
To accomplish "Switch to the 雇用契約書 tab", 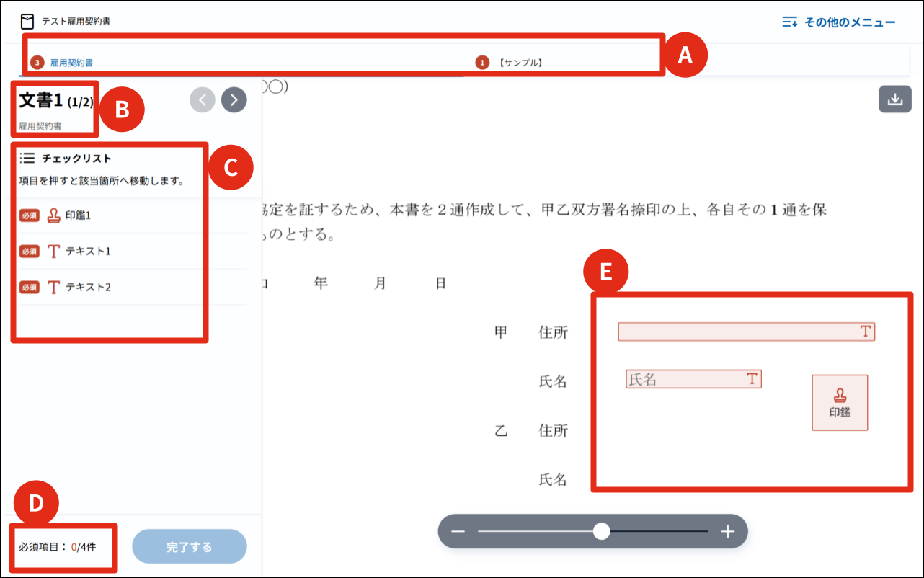I will coord(71,63).
